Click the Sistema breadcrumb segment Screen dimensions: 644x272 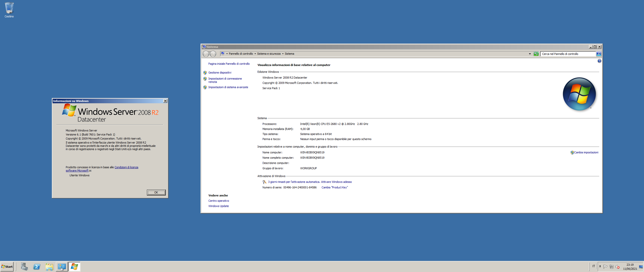289,54
